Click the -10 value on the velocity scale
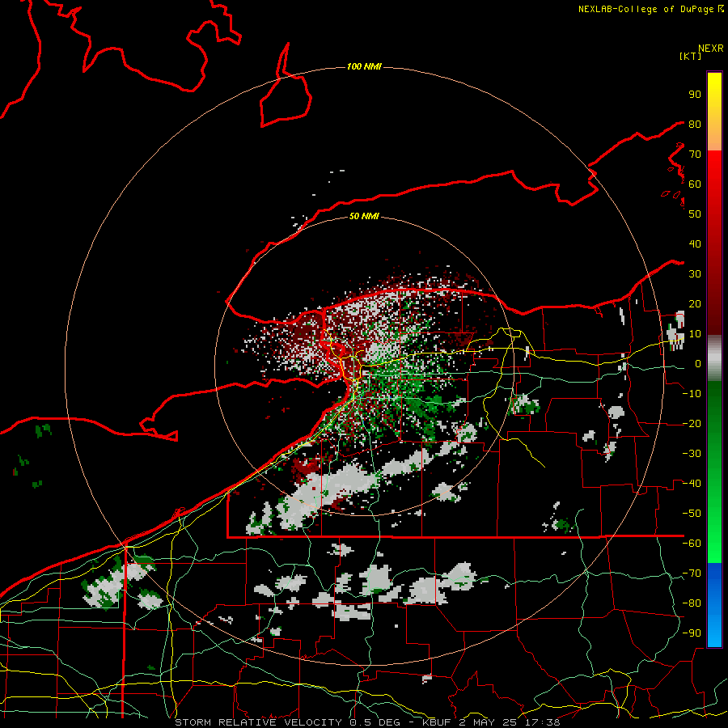This screenshot has width=728, height=728. pyautogui.click(x=692, y=394)
